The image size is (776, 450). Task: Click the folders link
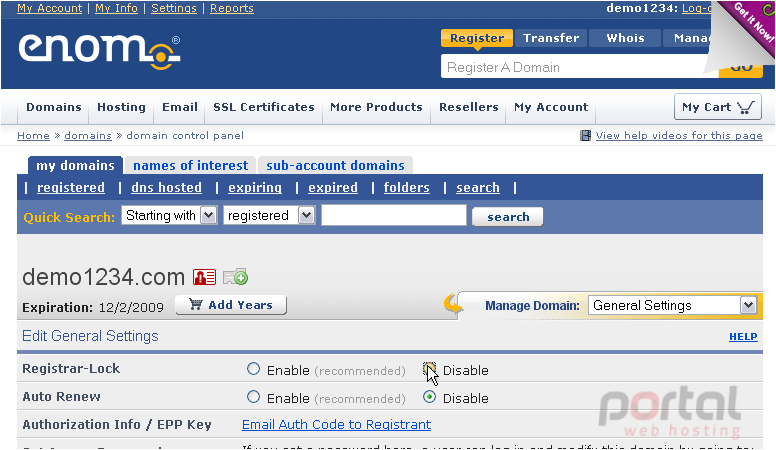(x=406, y=188)
